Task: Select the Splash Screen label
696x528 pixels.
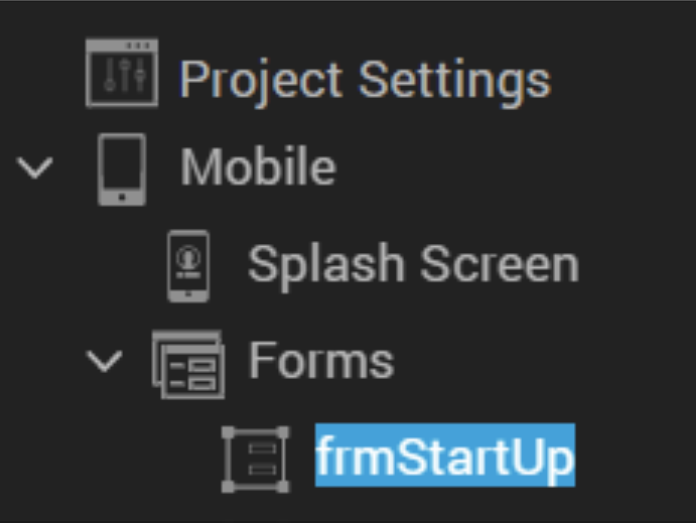Action: (x=412, y=265)
